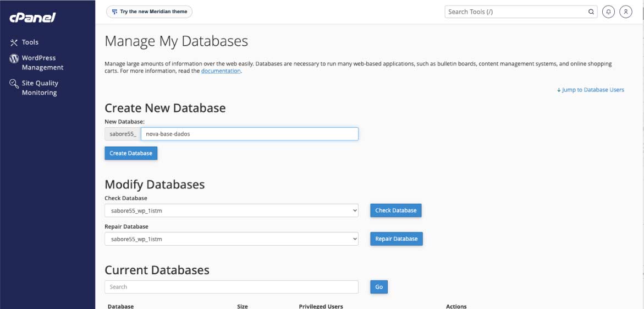Try the new Meridian theme button
This screenshot has height=309, width=644.
pos(149,12)
